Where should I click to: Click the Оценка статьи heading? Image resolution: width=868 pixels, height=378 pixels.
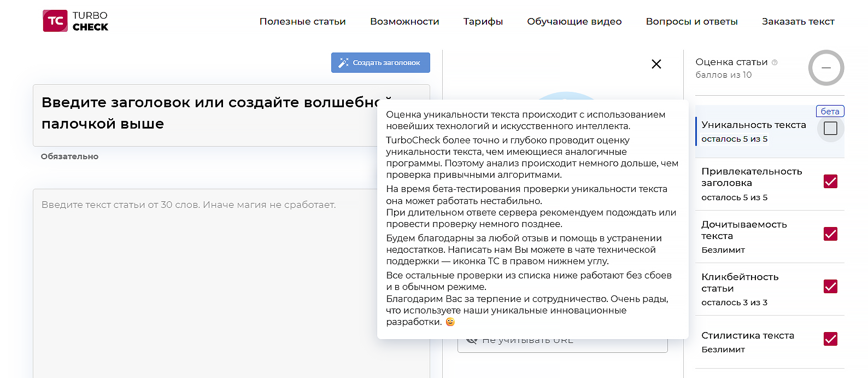[x=731, y=62]
